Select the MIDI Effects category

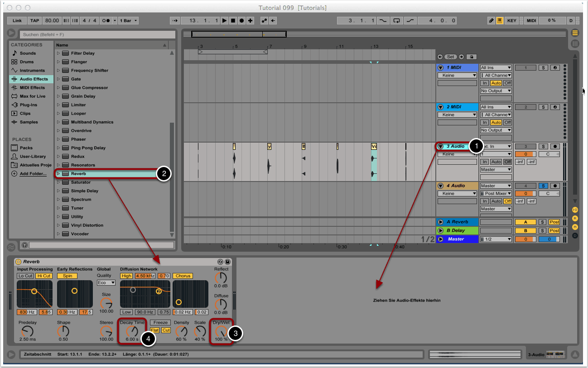(32, 88)
